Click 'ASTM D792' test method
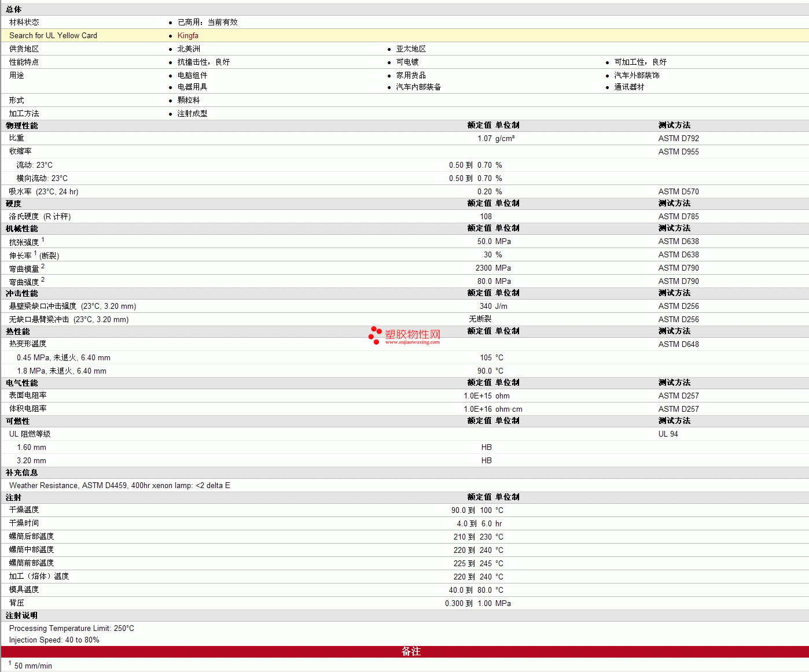This screenshot has height=672, width=809. pyautogui.click(x=678, y=138)
